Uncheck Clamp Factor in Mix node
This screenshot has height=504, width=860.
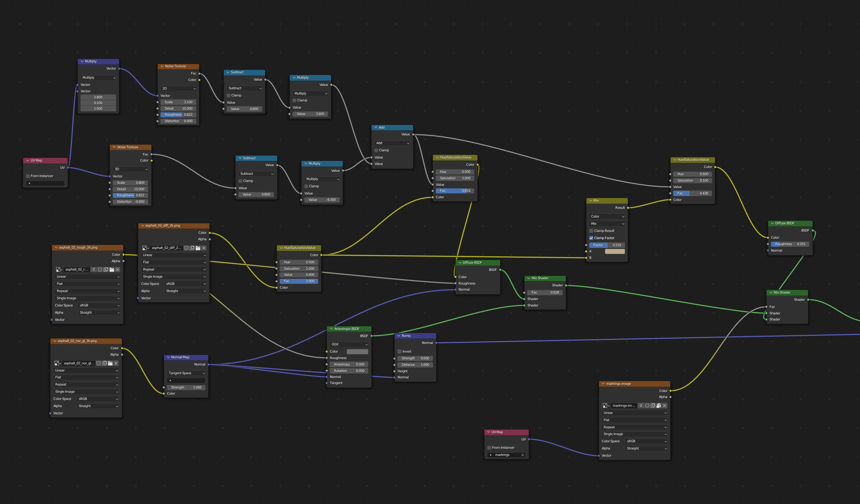tap(591, 238)
